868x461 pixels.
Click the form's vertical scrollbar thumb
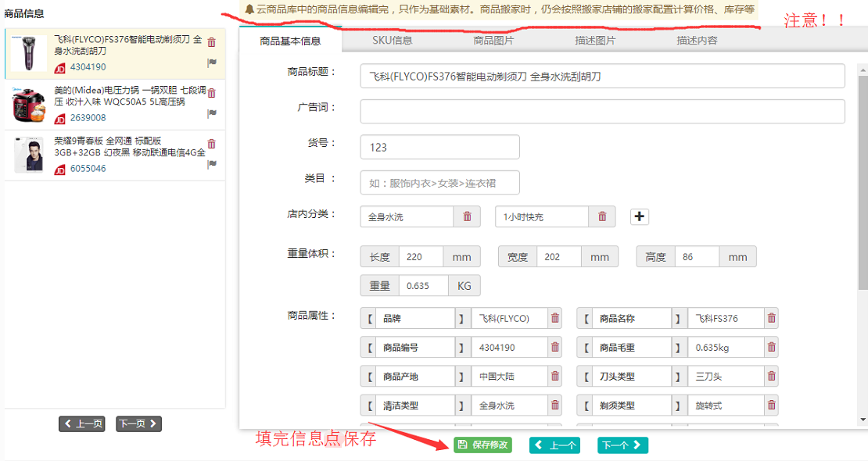click(x=863, y=183)
